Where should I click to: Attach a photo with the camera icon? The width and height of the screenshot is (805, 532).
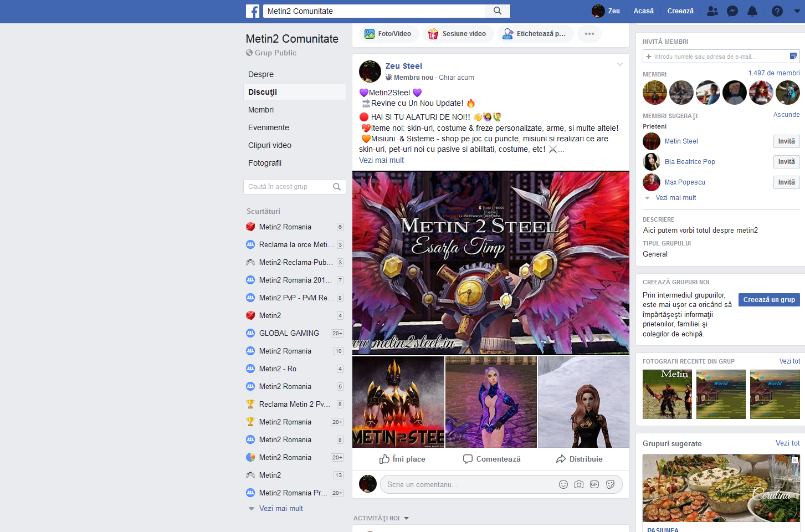(579, 484)
